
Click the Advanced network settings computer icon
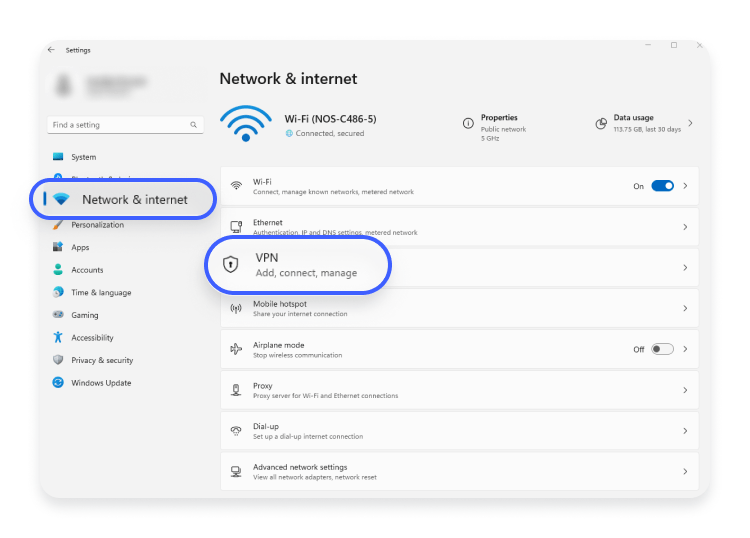(x=236, y=472)
